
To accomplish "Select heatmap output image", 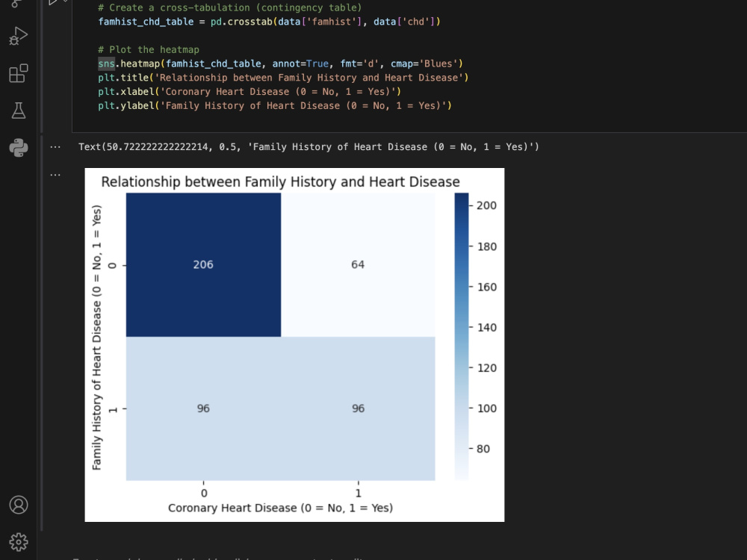I will [294, 345].
